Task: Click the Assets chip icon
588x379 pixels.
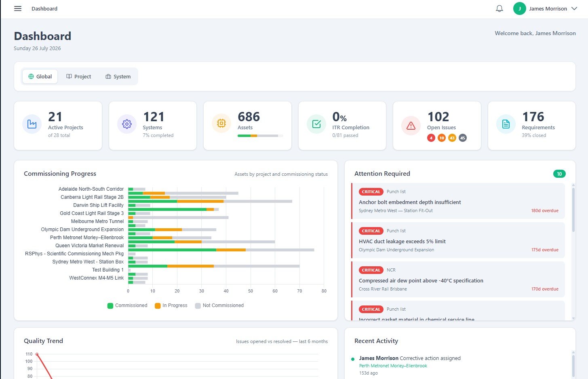Action: pos(221,124)
